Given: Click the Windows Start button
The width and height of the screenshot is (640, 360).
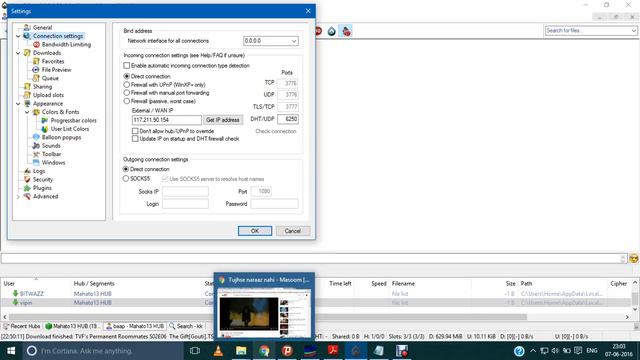Looking at the screenshot, I should (x=11, y=351).
